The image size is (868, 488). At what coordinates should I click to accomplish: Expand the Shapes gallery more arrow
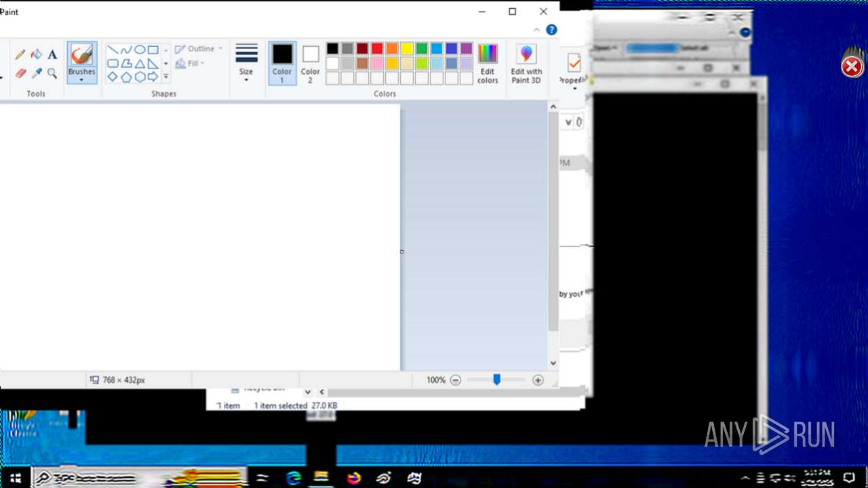pyautogui.click(x=166, y=77)
